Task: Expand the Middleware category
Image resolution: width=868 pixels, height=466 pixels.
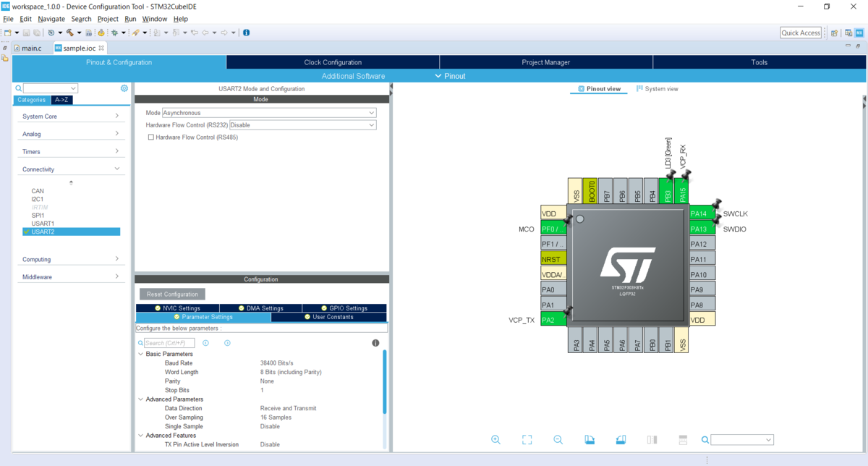Action: [71, 277]
